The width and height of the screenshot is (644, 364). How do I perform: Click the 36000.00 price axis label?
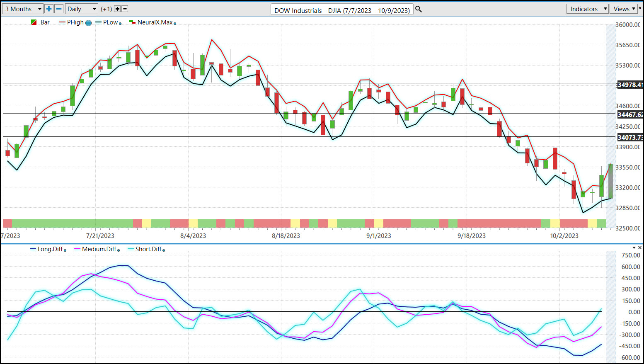(x=628, y=25)
